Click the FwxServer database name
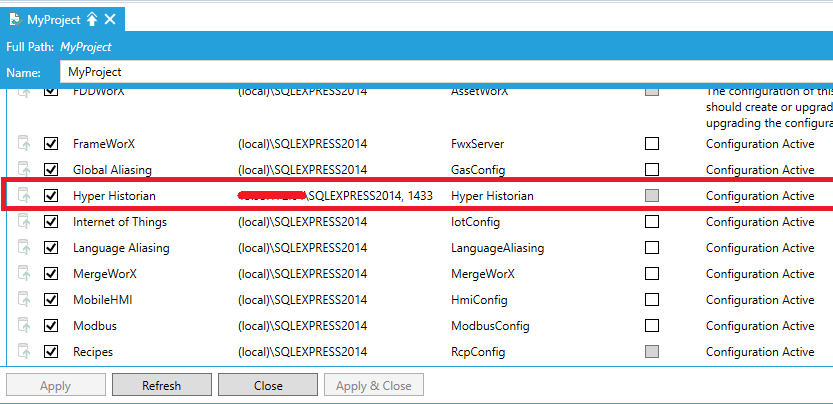Screen dimensions: 833x404 point(478,144)
